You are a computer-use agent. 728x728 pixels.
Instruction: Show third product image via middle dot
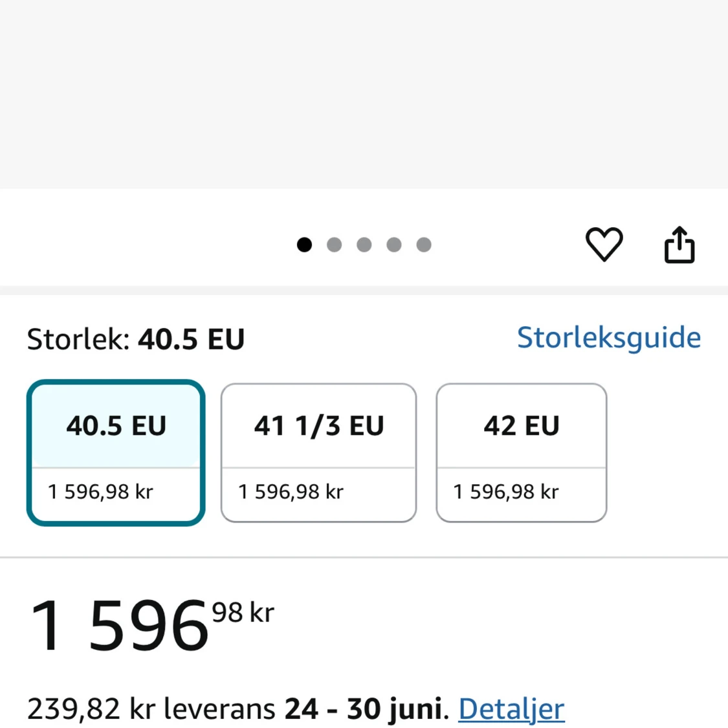tap(364, 245)
